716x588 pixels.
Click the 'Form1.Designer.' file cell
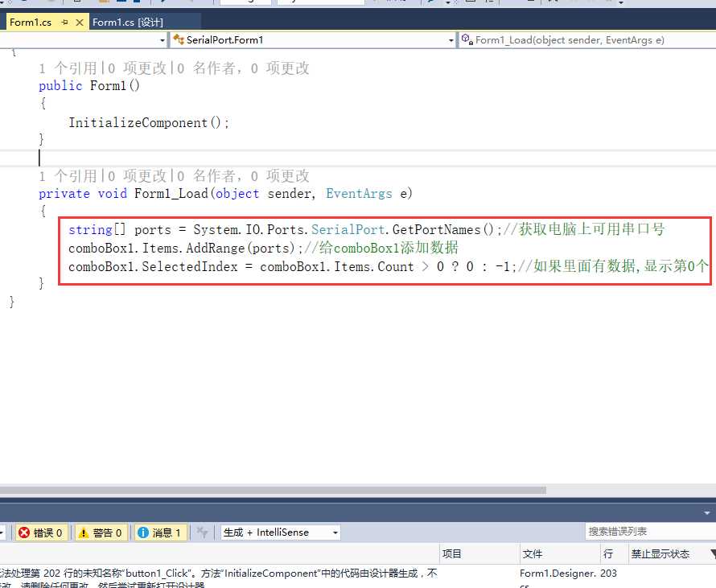coord(558,574)
